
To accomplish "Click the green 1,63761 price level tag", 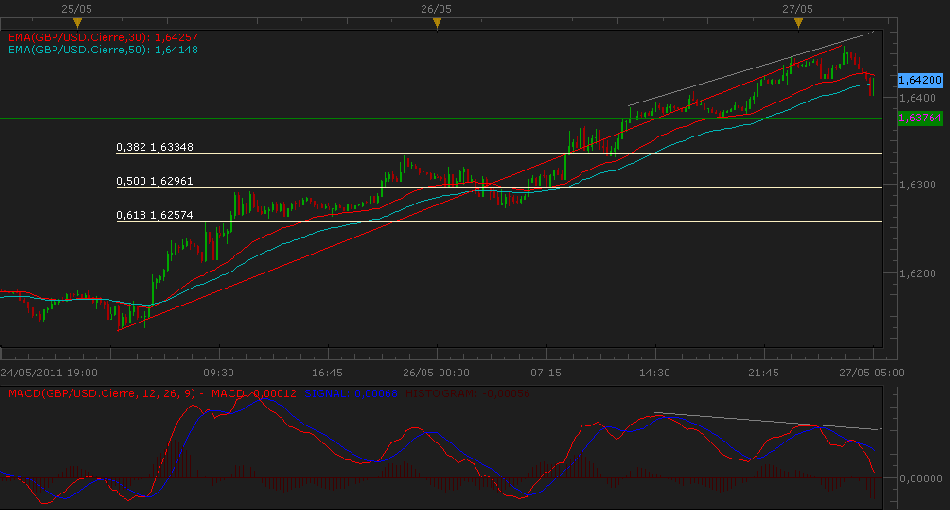I will pos(919,118).
